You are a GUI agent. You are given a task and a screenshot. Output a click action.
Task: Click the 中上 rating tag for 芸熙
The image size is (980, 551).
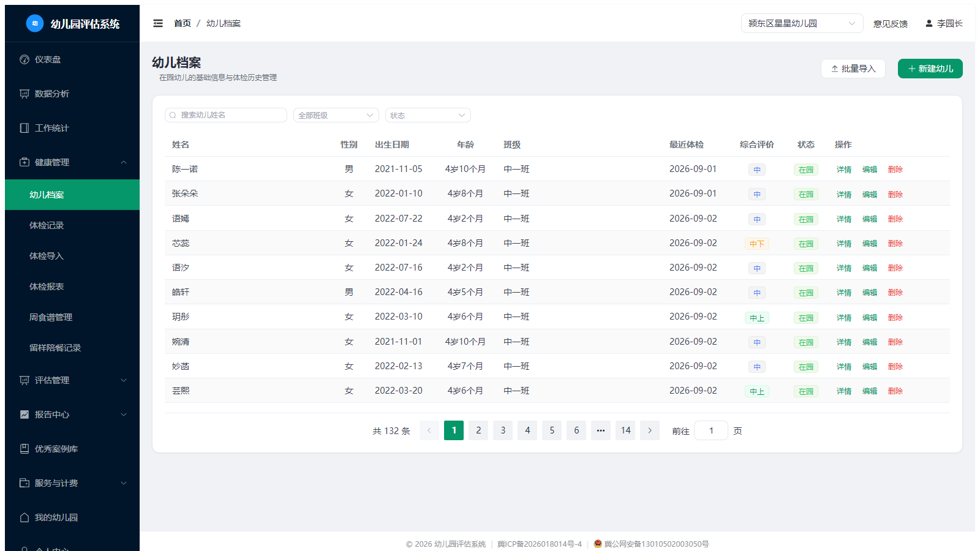click(x=757, y=391)
